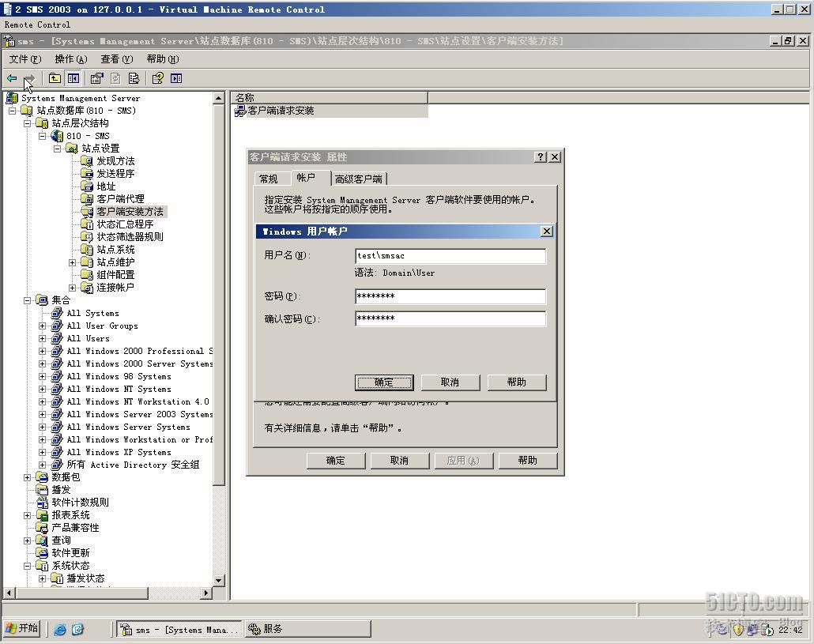Image resolution: width=814 pixels, height=644 pixels.
Task: Select the 状态汇总程序 tree node
Action: [x=125, y=224]
